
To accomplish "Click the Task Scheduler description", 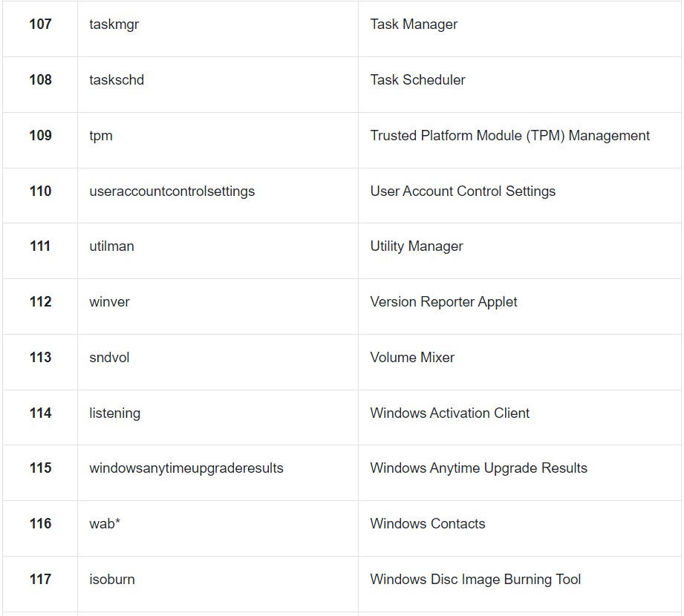I will (417, 79).
